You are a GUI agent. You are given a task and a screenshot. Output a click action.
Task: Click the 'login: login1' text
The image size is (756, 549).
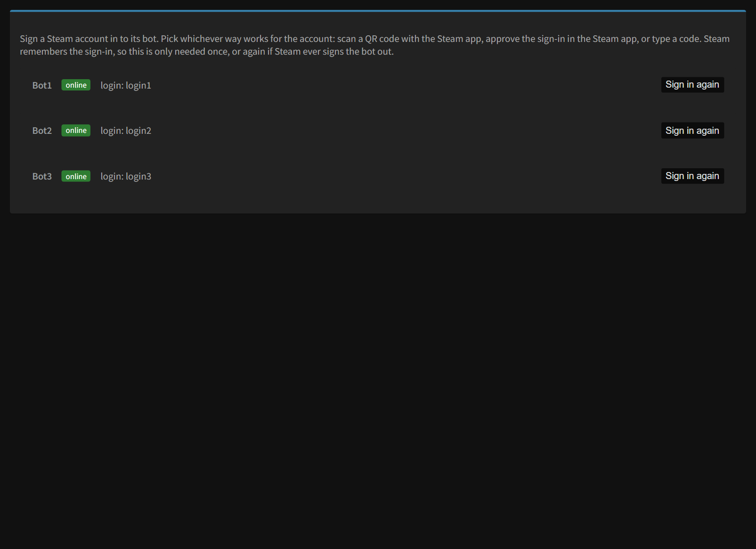[126, 85]
